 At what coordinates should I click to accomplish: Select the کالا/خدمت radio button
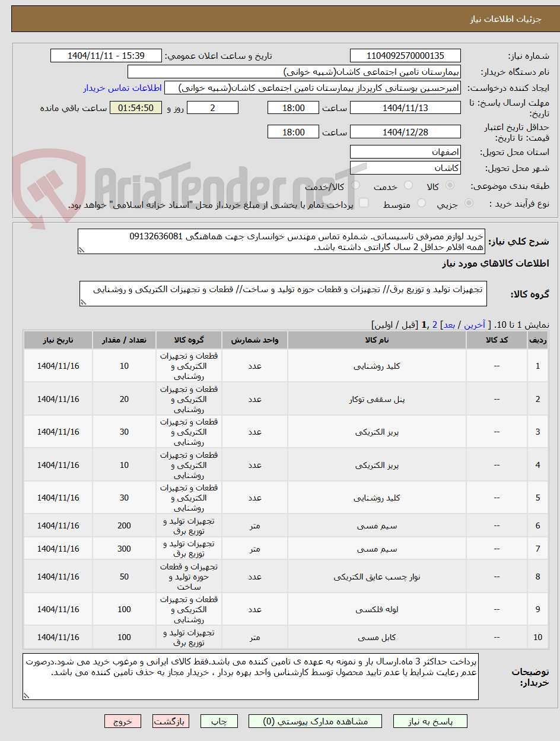point(355,186)
